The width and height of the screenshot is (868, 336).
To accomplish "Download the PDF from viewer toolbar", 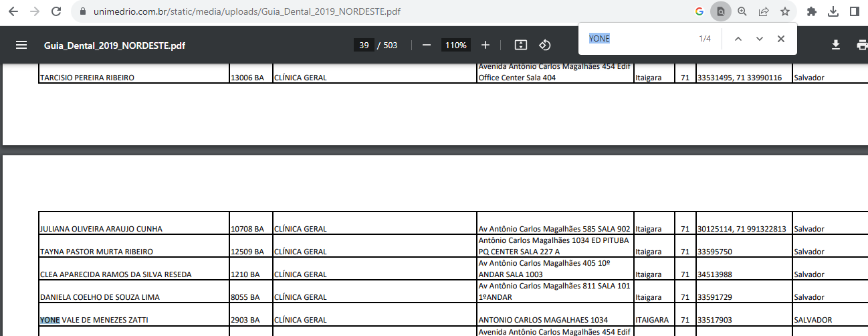I will coord(835,45).
